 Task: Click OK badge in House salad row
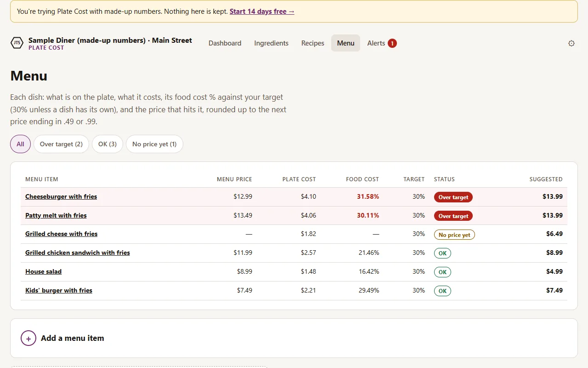442,272
